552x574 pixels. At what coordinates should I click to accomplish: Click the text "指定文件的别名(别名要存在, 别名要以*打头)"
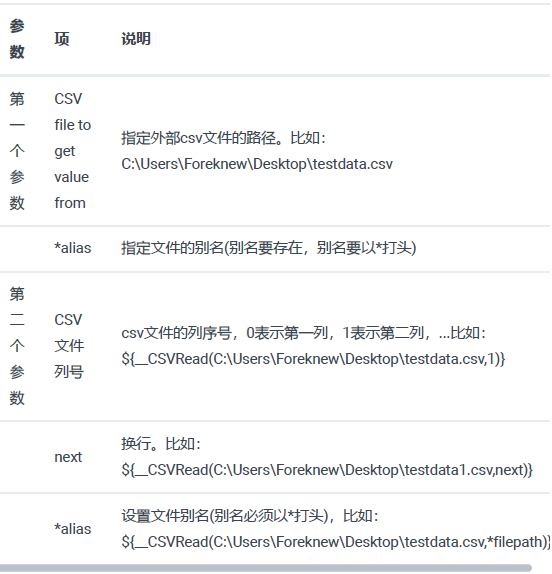(x=269, y=248)
